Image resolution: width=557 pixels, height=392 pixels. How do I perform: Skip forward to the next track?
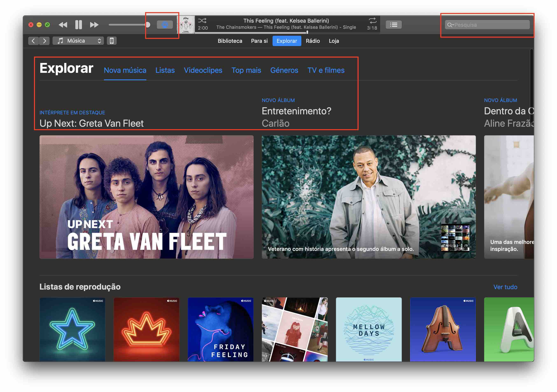click(94, 25)
